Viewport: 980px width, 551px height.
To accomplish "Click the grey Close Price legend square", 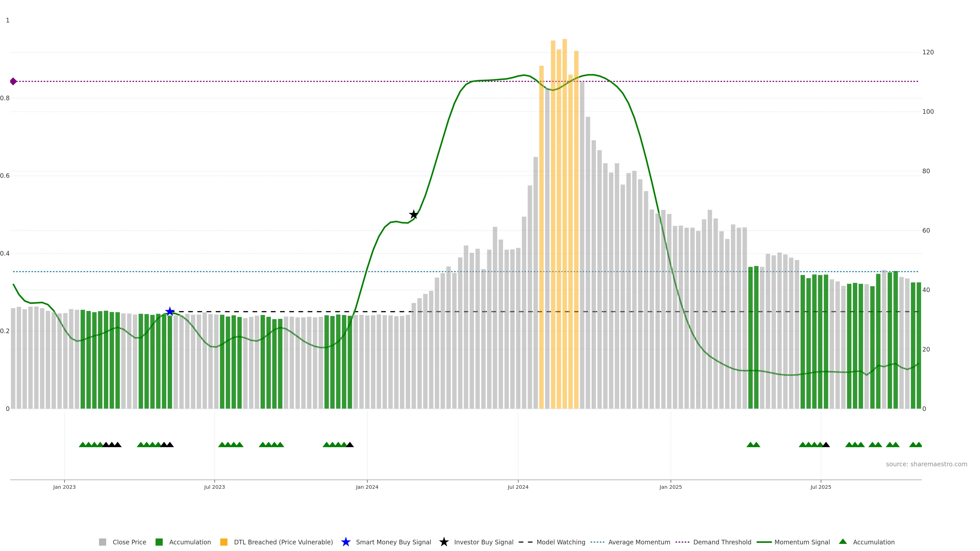I will 102,542.
